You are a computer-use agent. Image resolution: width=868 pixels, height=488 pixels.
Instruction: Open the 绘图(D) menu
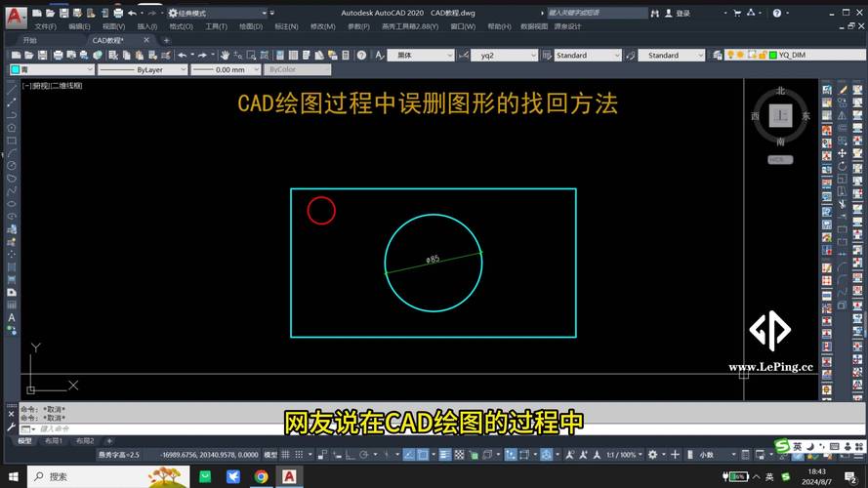coord(251,26)
